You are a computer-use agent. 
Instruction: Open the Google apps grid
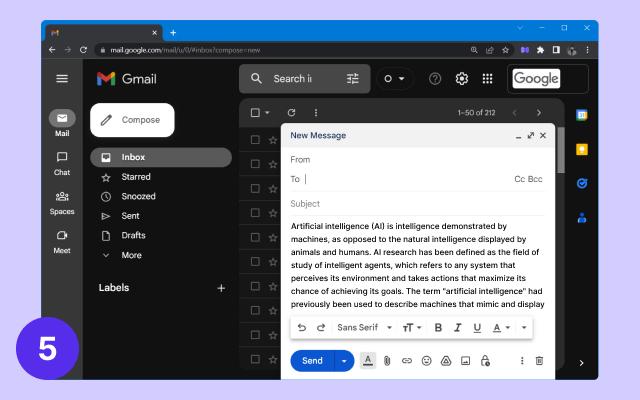[487, 78]
